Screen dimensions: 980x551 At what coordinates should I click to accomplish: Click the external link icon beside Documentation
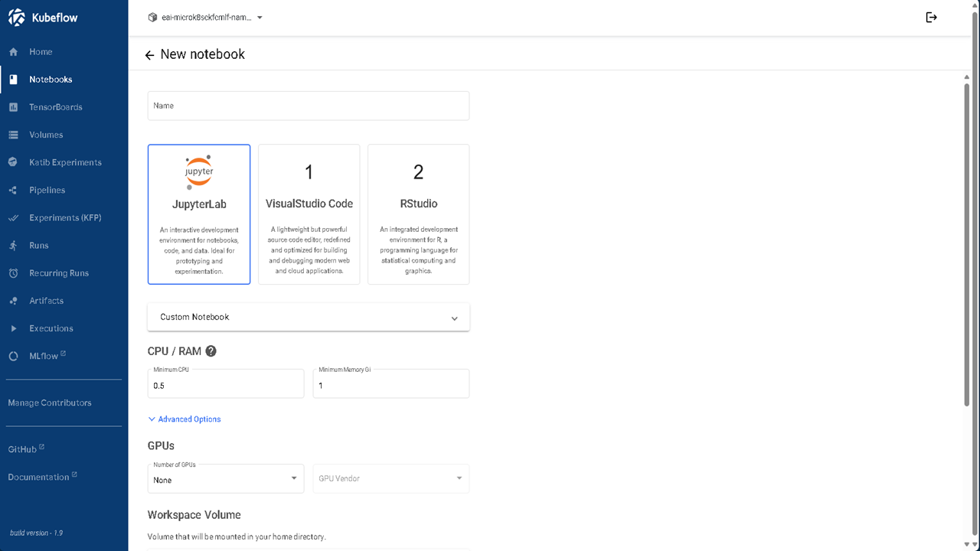click(74, 474)
